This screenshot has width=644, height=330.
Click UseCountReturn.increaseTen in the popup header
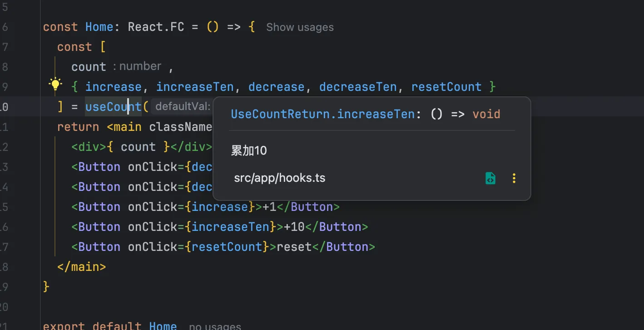click(x=322, y=114)
